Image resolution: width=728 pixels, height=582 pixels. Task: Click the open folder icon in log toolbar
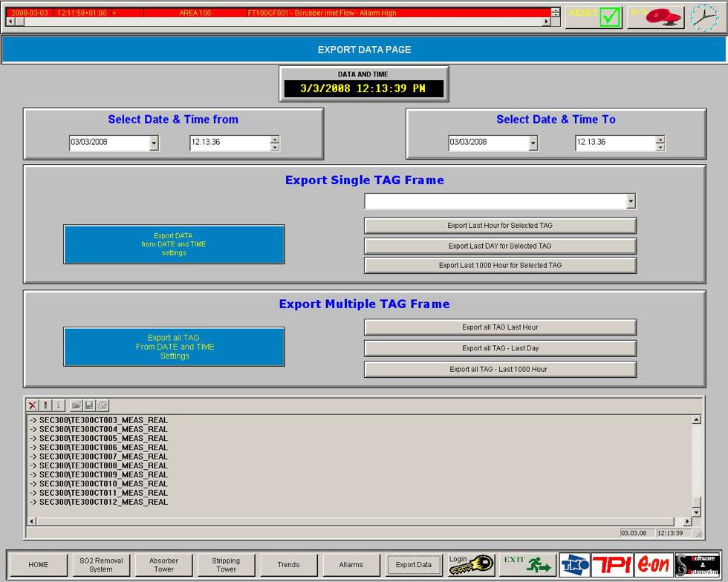pyautogui.click(x=76, y=405)
